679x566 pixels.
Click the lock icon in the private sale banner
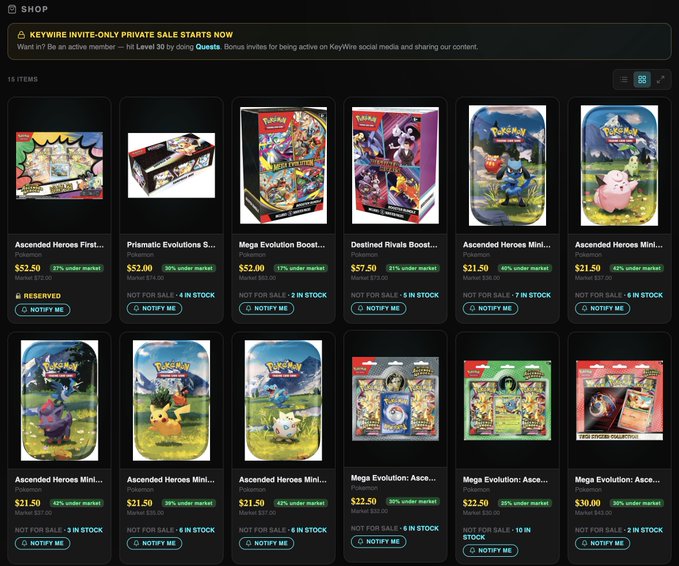(x=21, y=35)
